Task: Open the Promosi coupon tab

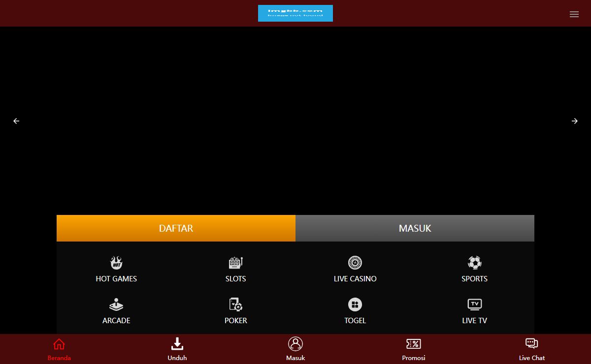Action: 413,349
